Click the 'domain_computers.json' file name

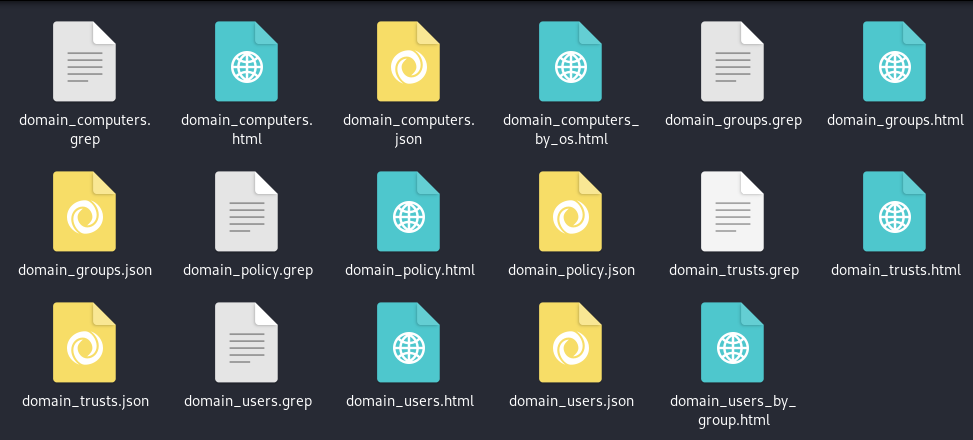(409, 130)
